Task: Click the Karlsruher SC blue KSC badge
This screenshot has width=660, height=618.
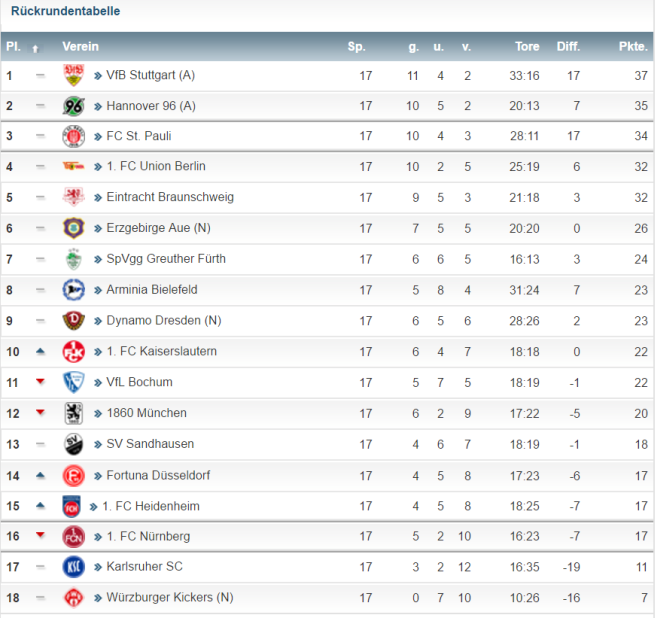Action: coord(74,567)
